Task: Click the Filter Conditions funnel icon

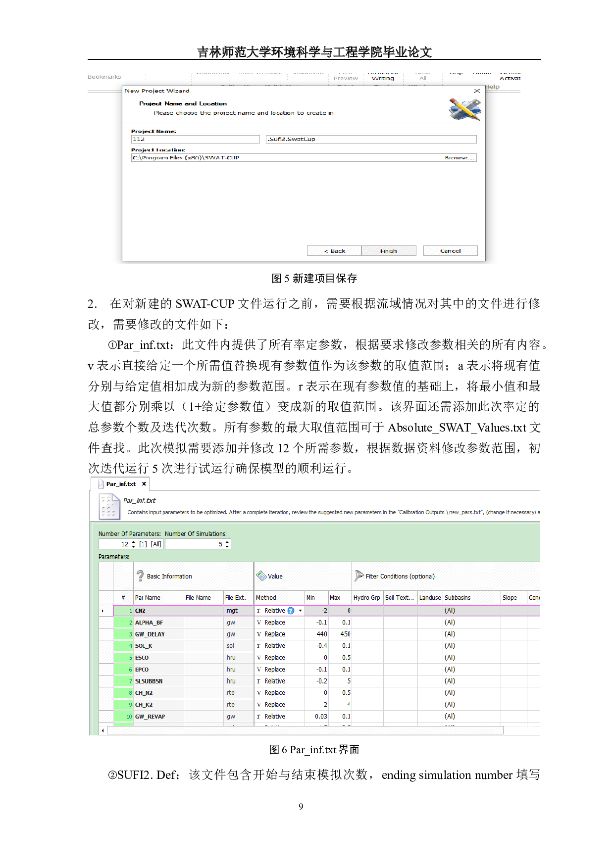Action: (x=359, y=576)
